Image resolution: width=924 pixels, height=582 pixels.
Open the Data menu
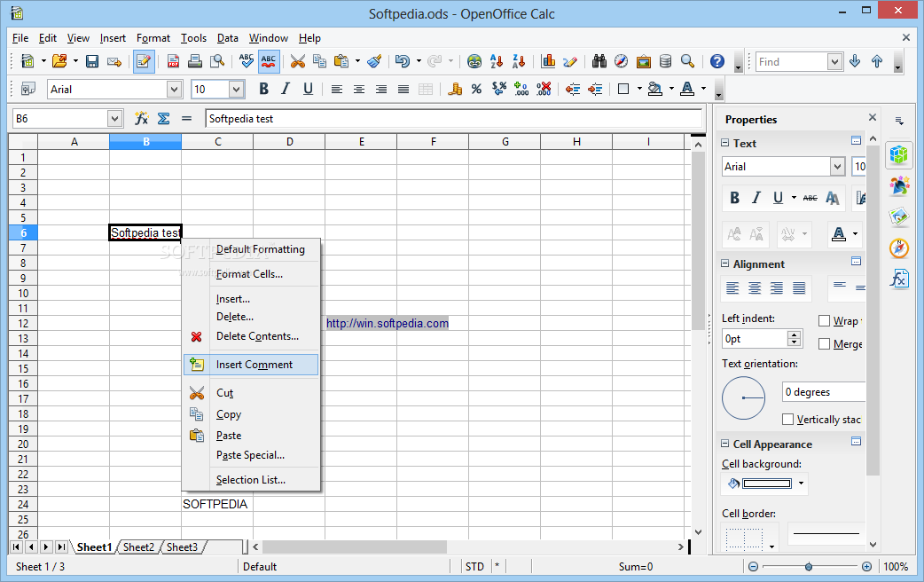pyautogui.click(x=228, y=38)
